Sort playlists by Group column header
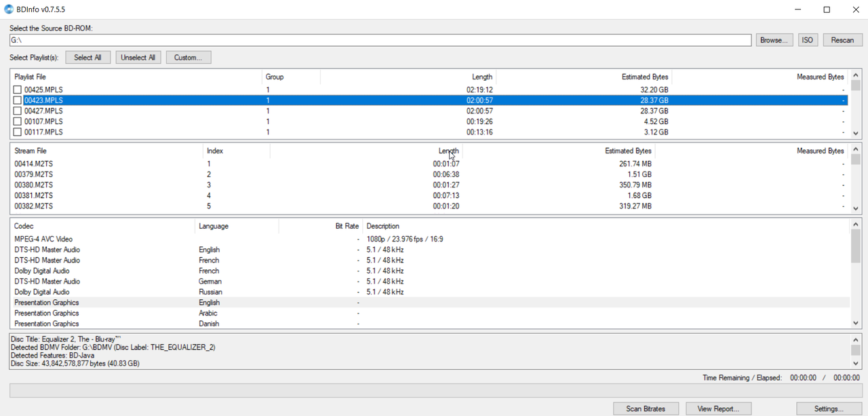Image resolution: width=868 pixels, height=416 pixels. (x=291, y=77)
